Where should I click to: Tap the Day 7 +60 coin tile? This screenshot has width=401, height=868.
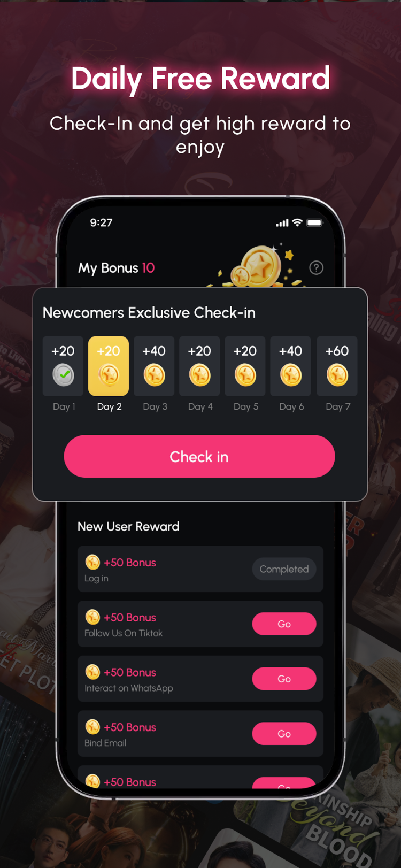pos(337,366)
